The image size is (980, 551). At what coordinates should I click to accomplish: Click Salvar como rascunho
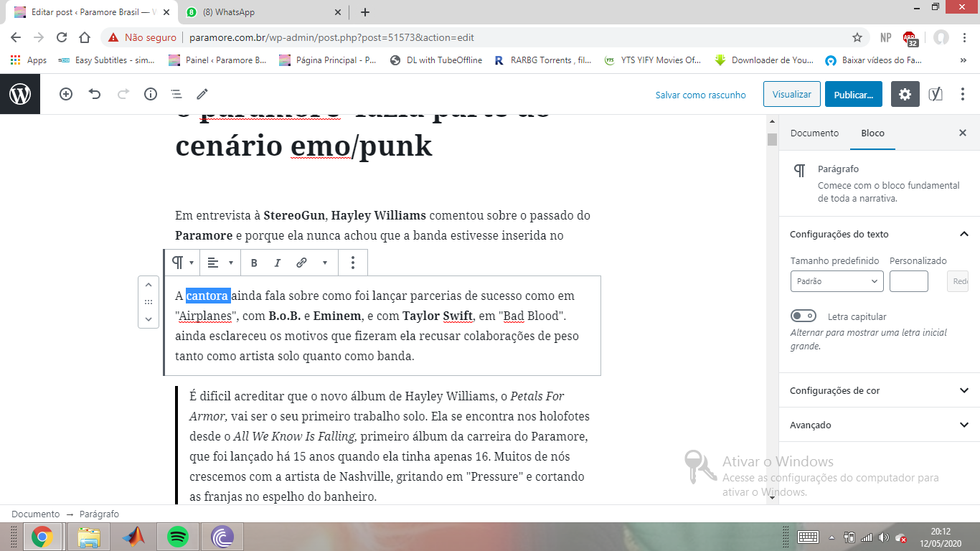(x=700, y=95)
